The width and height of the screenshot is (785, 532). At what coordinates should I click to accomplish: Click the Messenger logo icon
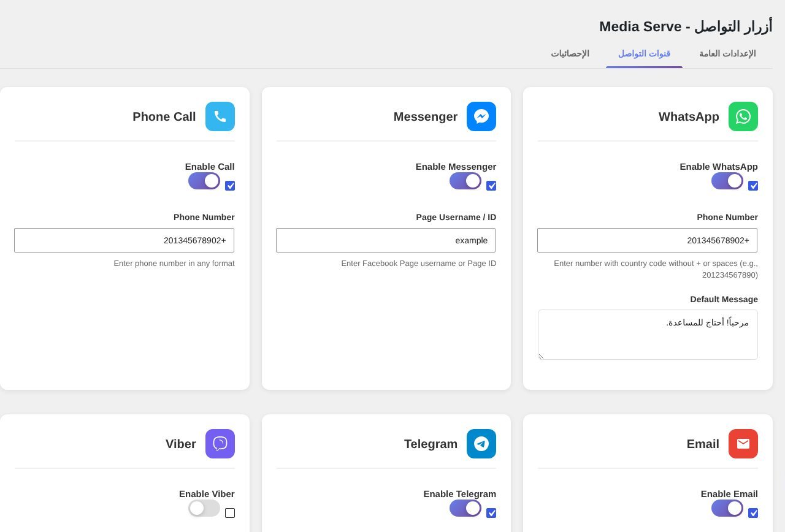point(481,116)
